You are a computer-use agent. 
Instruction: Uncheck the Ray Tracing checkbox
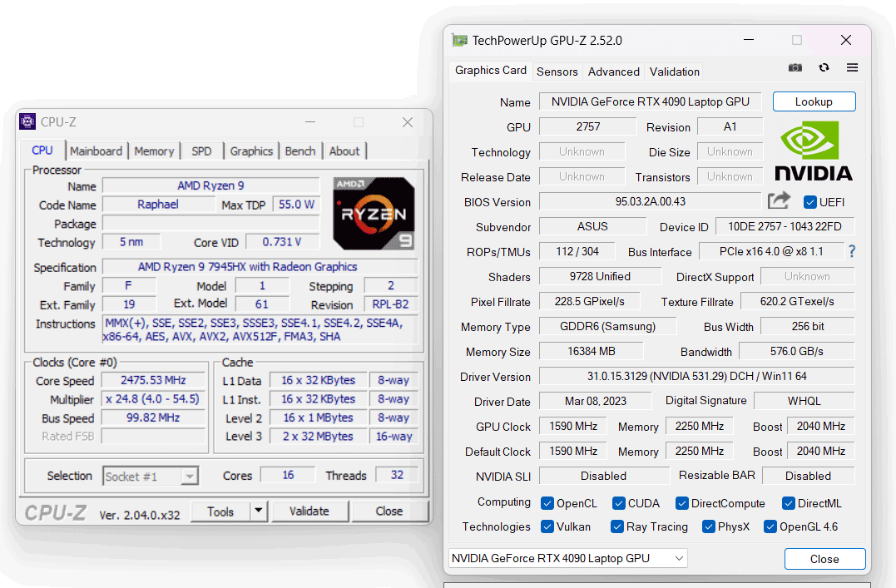coord(617,526)
